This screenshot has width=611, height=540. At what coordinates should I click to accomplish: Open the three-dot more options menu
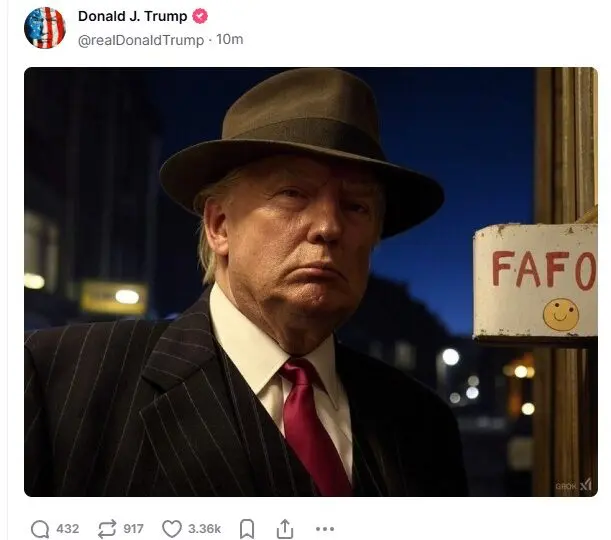[325, 529]
